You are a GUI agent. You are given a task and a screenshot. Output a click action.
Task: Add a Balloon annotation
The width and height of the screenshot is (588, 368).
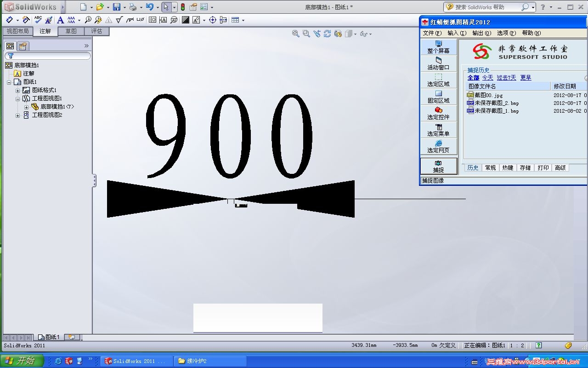[88, 20]
